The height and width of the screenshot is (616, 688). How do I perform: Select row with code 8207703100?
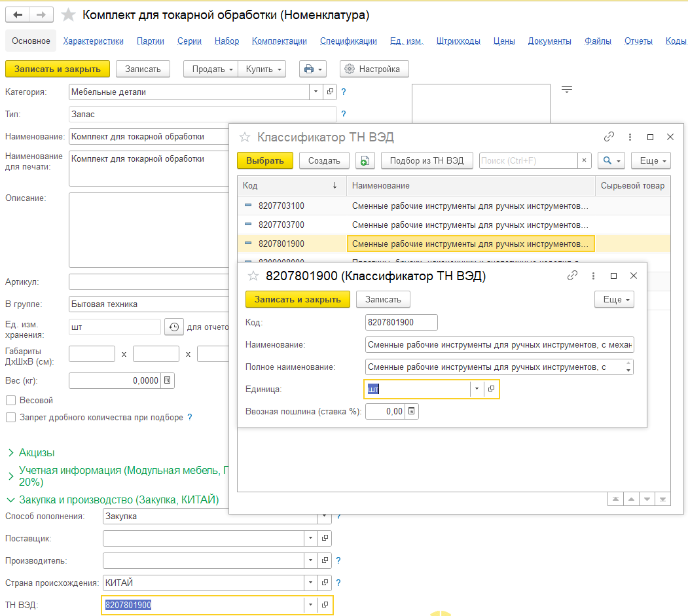pos(281,206)
